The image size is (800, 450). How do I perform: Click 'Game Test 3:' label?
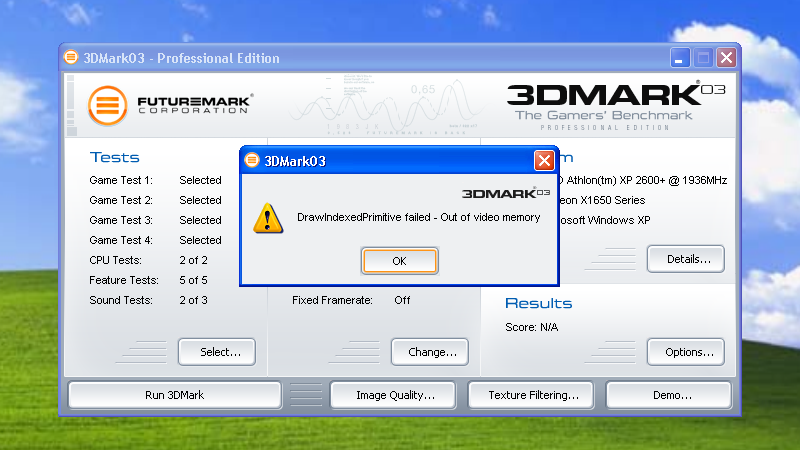click(121, 220)
